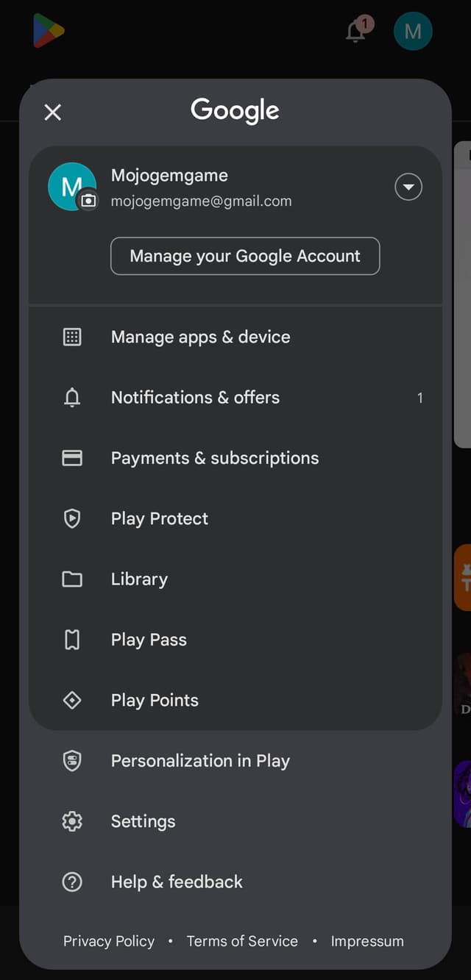The height and width of the screenshot is (980, 471).
Task: Open the notification bell with badge
Action: click(357, 31)
